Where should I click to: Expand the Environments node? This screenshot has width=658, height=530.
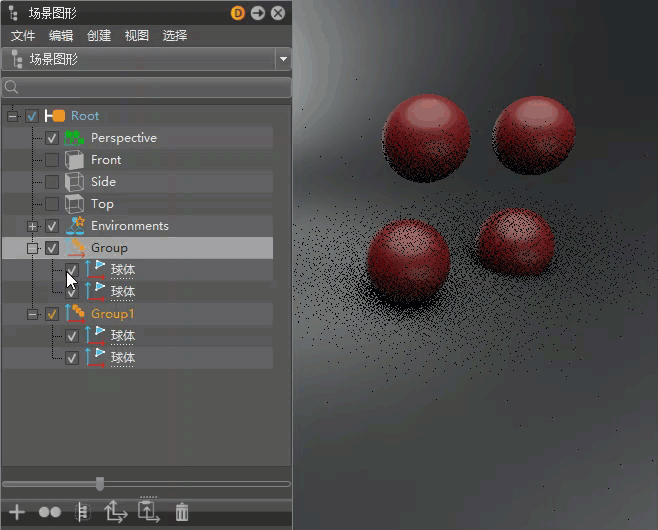pyautogui.click(x=32, y=227)
